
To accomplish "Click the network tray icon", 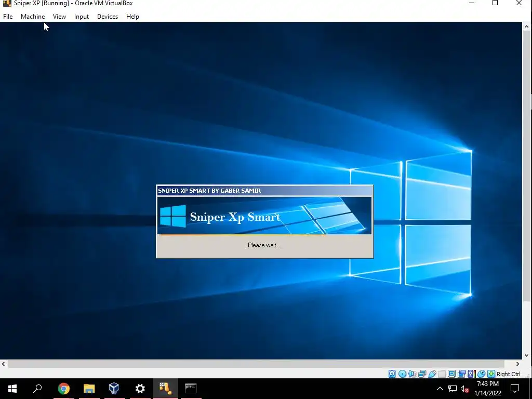I will [453, 389].
